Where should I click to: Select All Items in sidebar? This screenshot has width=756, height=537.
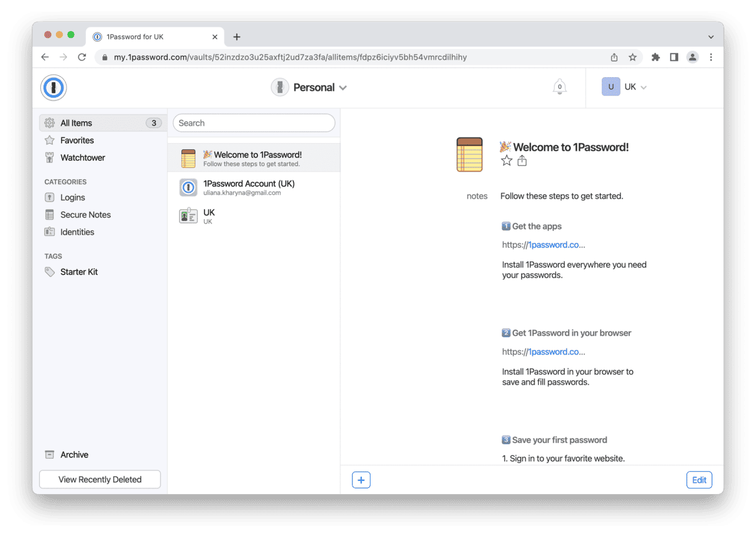pos(103,123)
